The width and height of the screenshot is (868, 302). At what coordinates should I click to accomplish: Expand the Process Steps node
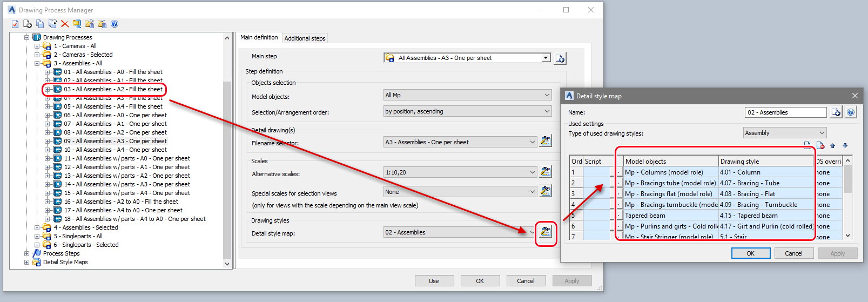point(27,253)
